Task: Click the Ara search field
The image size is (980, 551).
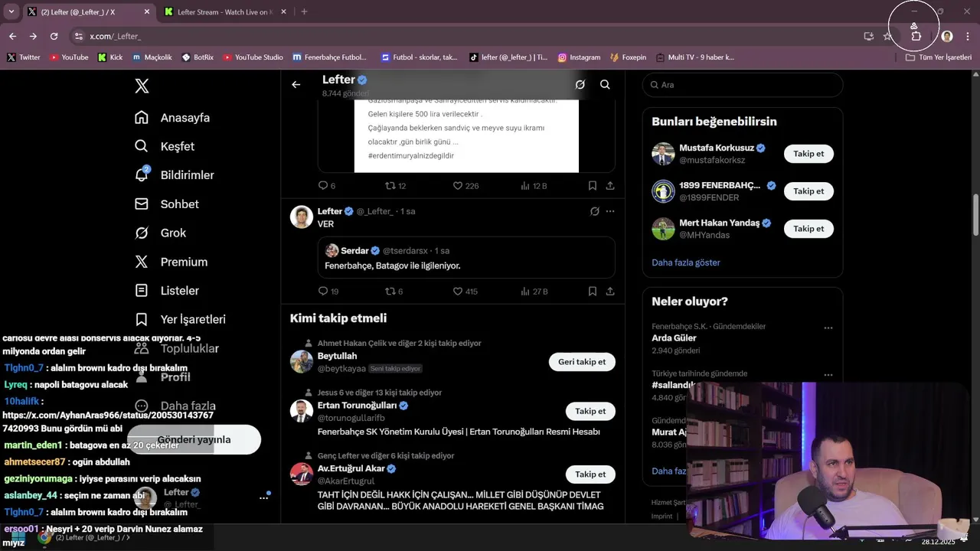Action: click(743, 85)
